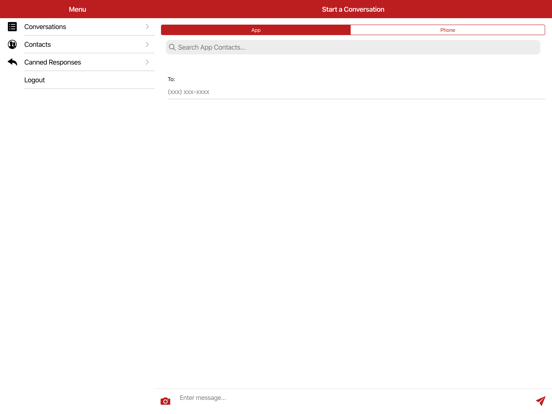This screenshot has height=414, width=552.
Task: Click the search magnifier icon
Action: pos(172,47)
